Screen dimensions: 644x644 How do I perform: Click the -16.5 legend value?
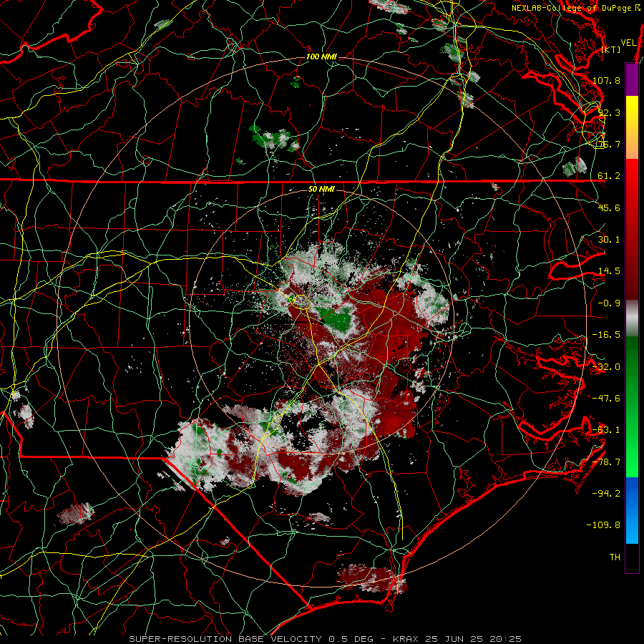click(x=606, y=335)
